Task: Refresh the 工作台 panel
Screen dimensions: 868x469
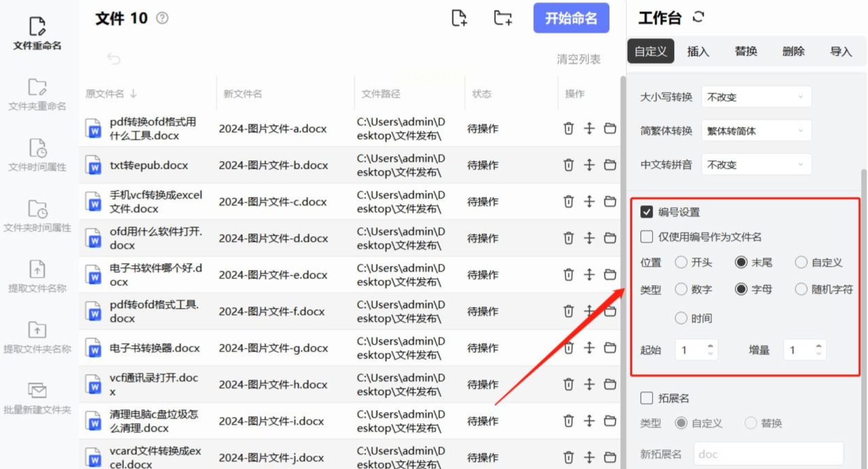Action: tap(698, 17)
